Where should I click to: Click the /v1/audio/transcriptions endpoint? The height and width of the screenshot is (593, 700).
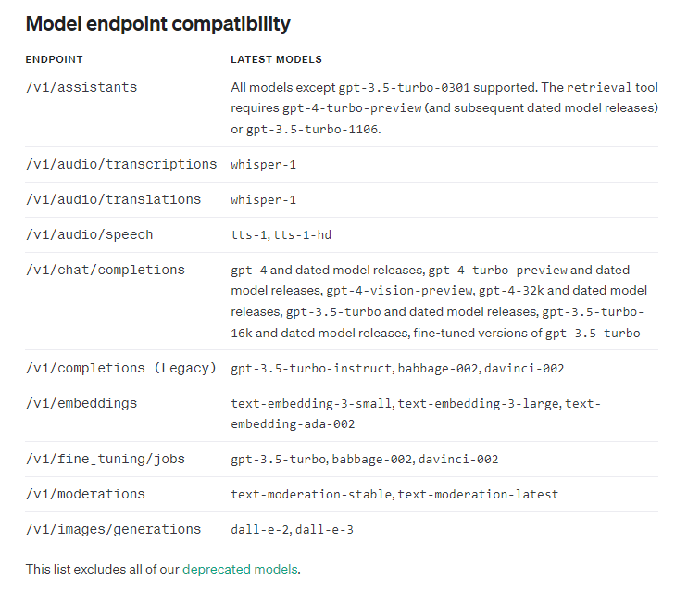click(x=121, y=164)
